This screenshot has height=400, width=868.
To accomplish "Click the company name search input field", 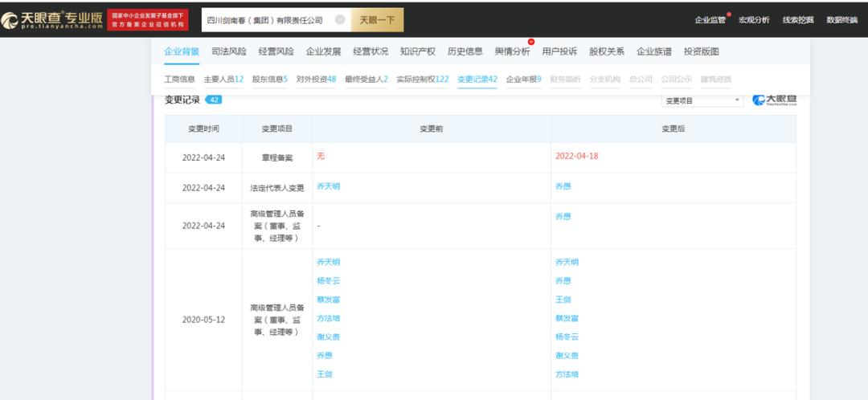I will [x=269, y=20].
